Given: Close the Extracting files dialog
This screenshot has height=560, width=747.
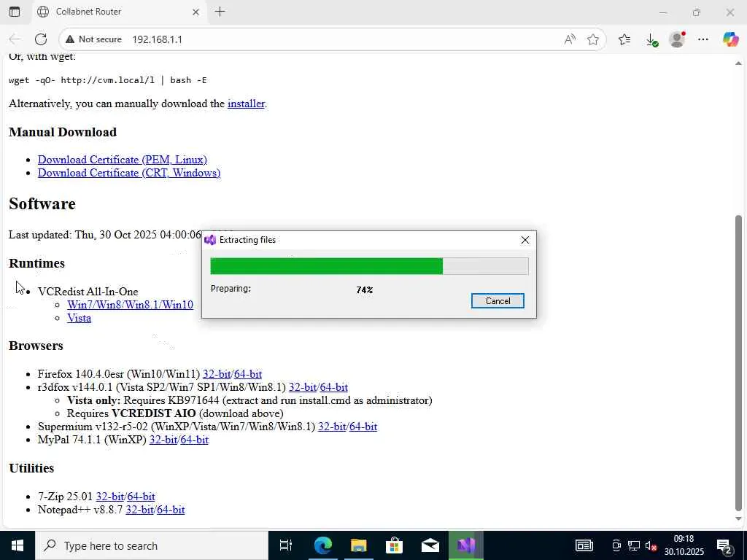Looking at the screenshot, I should coord(525,240).
